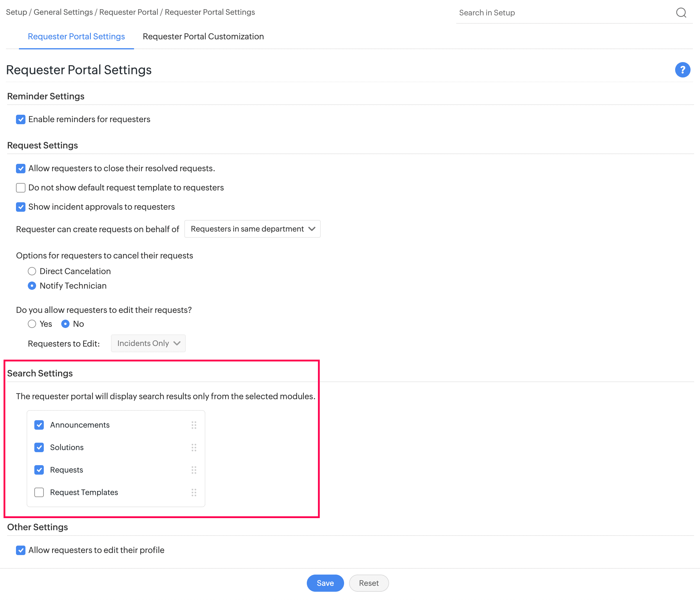This screenshot has width=700, height=600.
Task: Uncheck 'Allow requesters to edit their profile'
Action: coord(21,550)
